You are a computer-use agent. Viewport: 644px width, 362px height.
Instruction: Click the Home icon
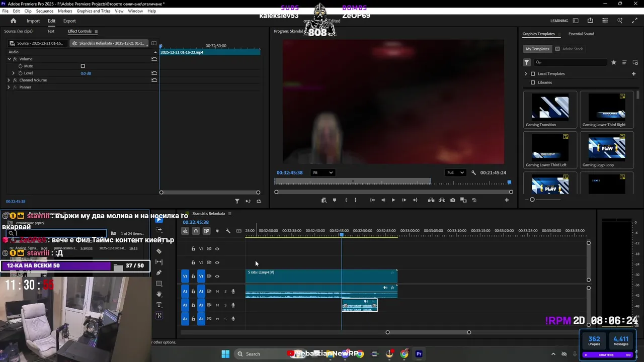pos(13,21)
